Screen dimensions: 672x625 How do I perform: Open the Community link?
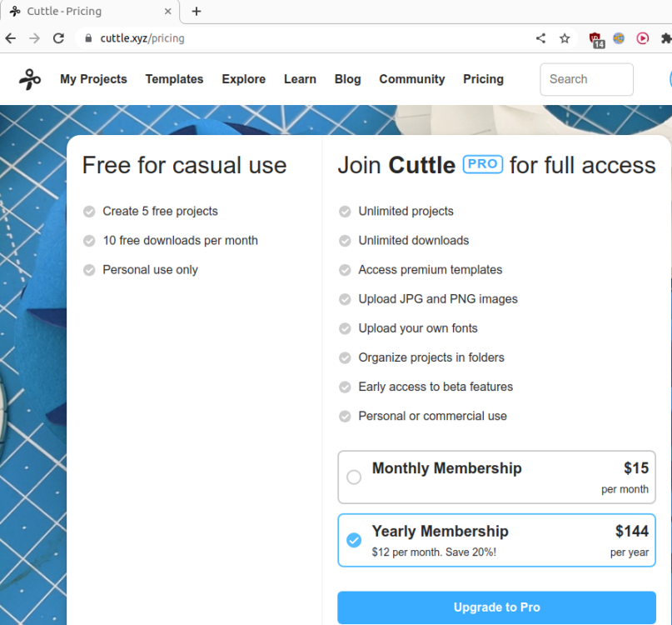tap(411, 79)
